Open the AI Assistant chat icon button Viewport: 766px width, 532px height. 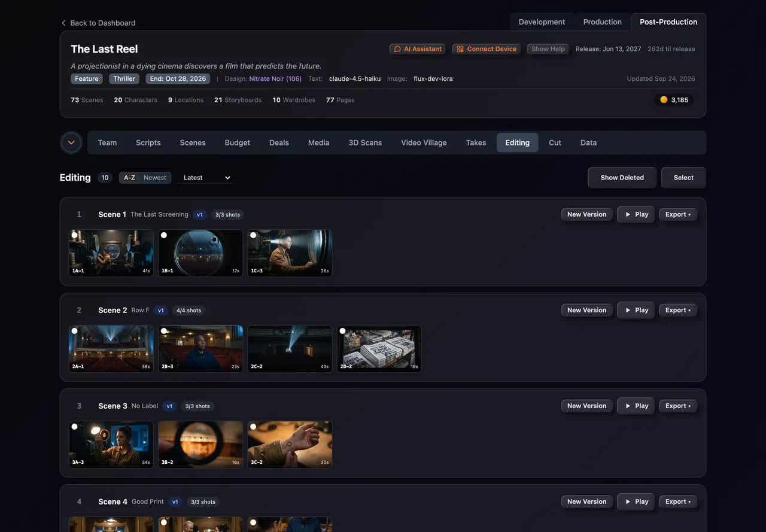(x=418, y=49)
